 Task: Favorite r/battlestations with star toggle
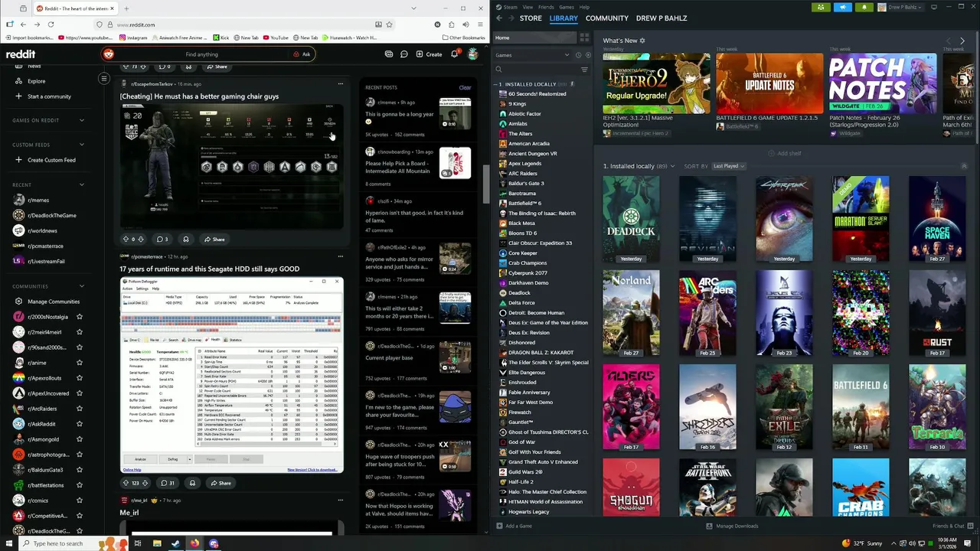[79, 485]
